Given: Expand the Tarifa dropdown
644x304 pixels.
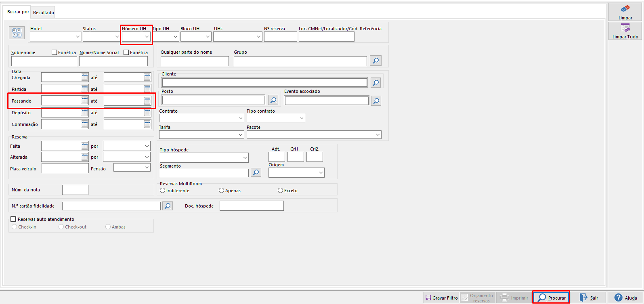Looking at the screenshot, I should (x=201, y=134).
